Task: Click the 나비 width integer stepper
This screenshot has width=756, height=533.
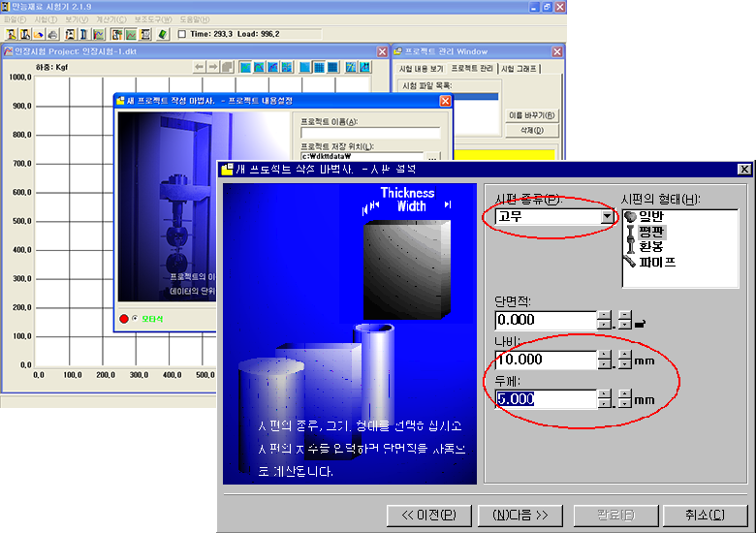Action: pyautogui.click(x=605, y=360)
